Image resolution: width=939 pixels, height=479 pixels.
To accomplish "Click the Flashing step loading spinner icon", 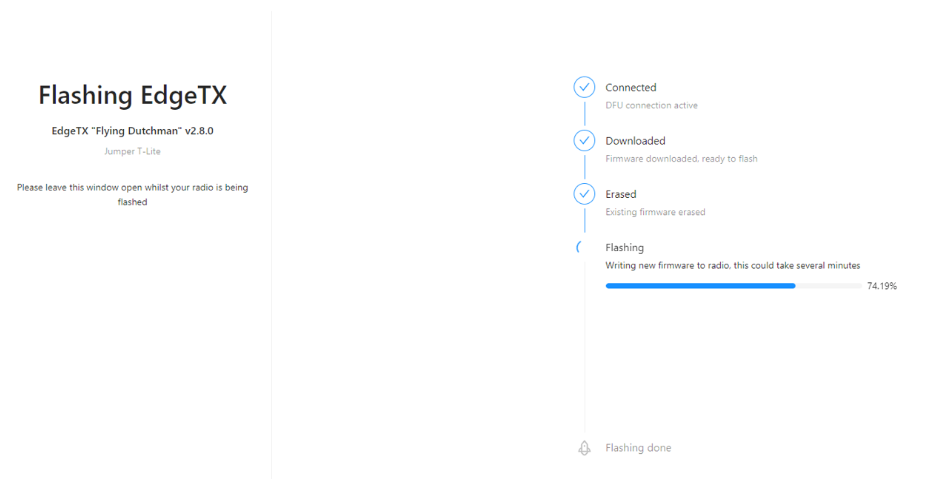I will (580, 247).
